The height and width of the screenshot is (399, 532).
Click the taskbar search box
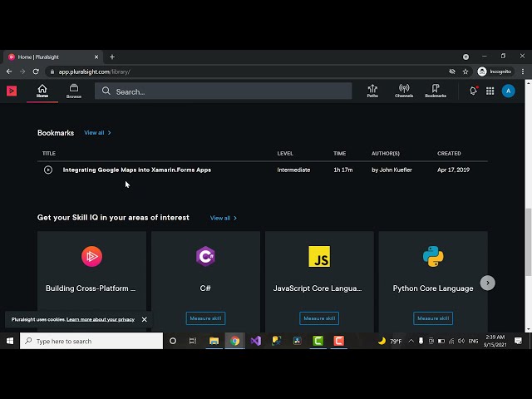pyautogui.click(x=91, y=341)
